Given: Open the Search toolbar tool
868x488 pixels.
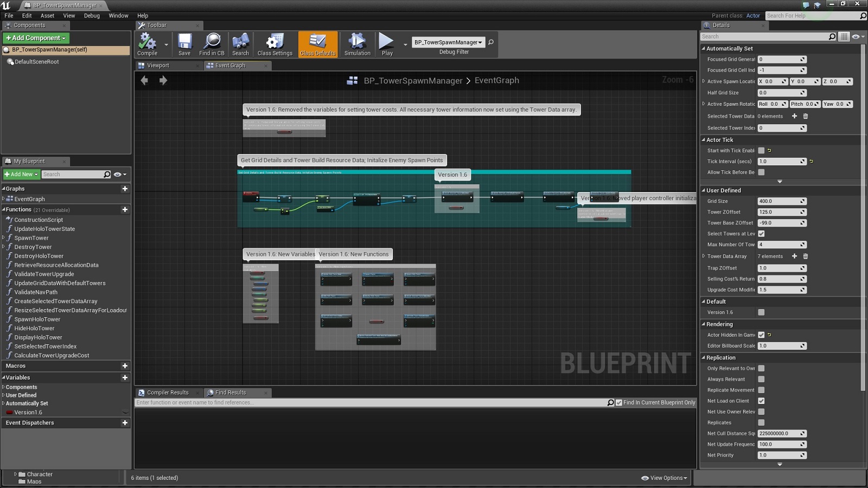Looking at the screenshot, I should tap(240, 44).
